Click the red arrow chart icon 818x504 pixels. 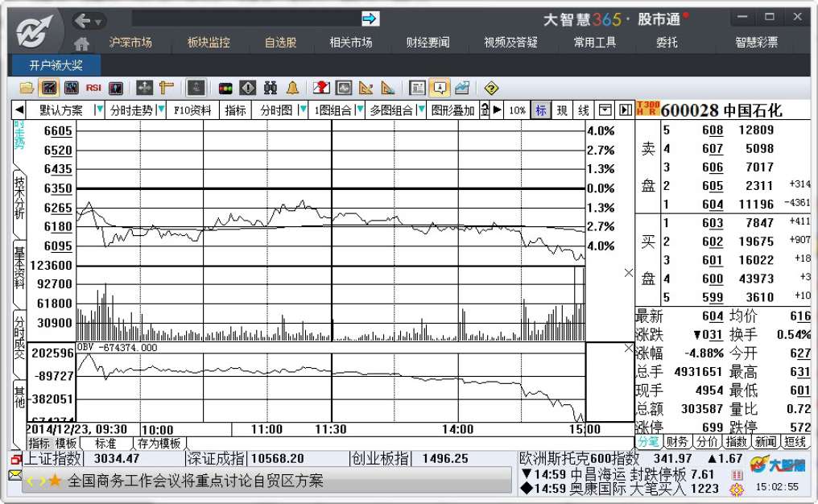click(321, 88)
